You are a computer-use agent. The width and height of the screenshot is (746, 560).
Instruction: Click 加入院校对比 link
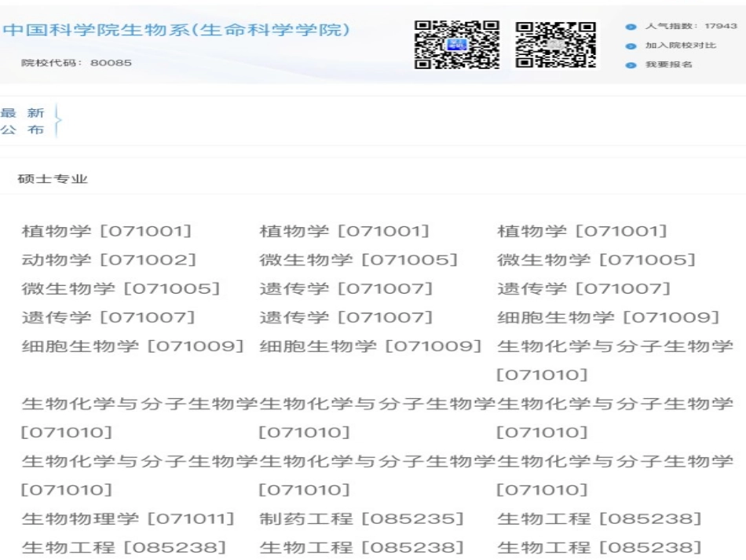(x=680, y=46)
